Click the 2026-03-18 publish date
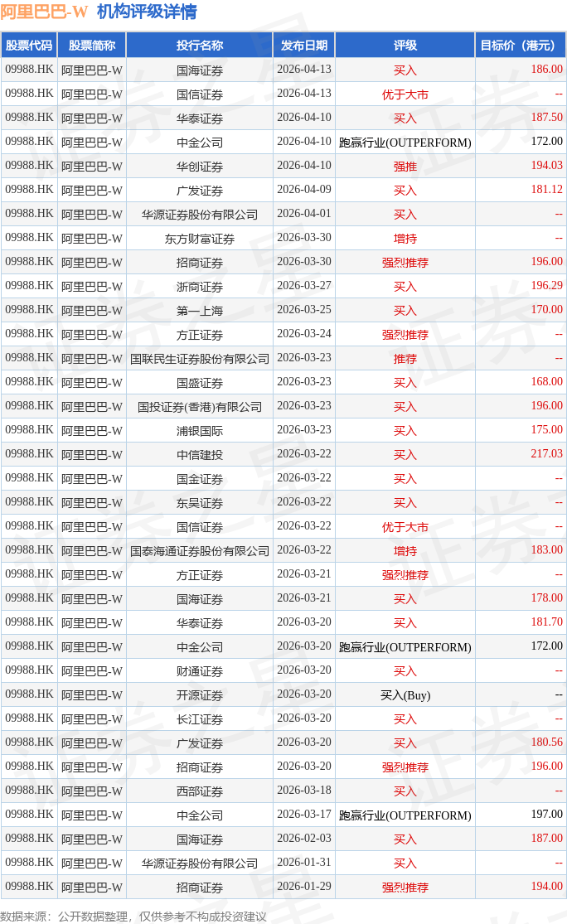The image size is (567, 924). tap(304, 791)
